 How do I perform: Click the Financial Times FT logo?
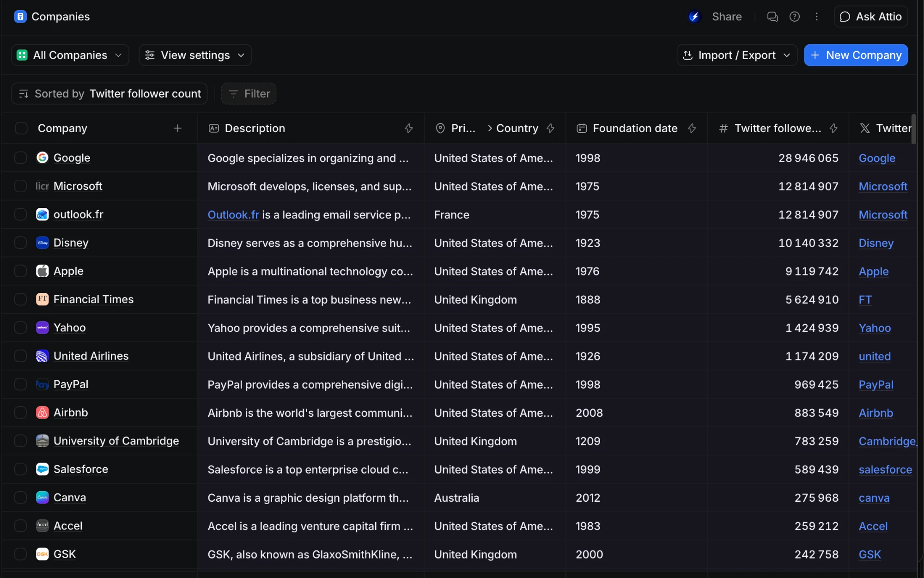[43, 299]
